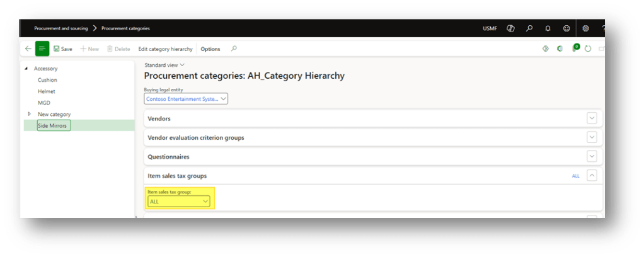Open in Microsoft Office icon
The height and width of the screenshot is (257, 644).
560,49
